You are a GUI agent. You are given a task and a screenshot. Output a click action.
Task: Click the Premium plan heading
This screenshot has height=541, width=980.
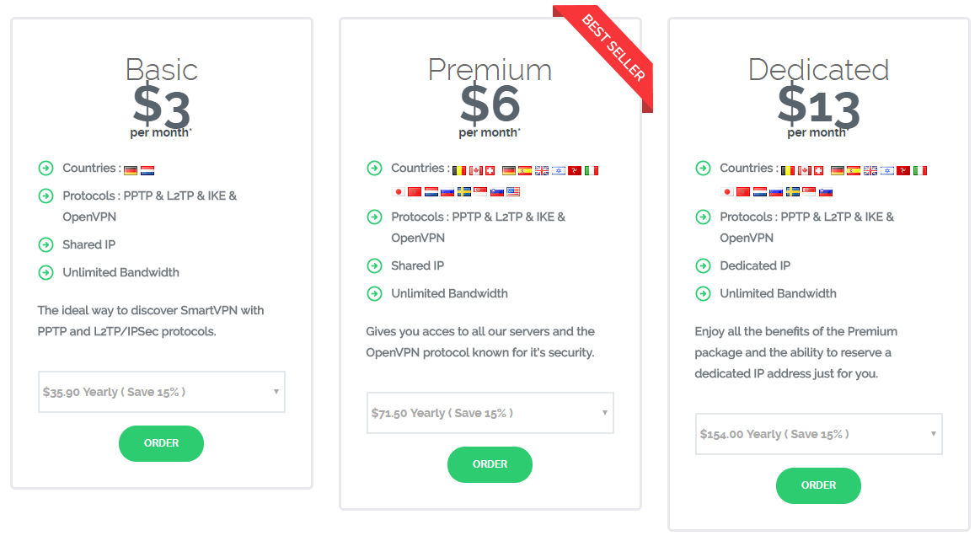(x=490, y=69)
